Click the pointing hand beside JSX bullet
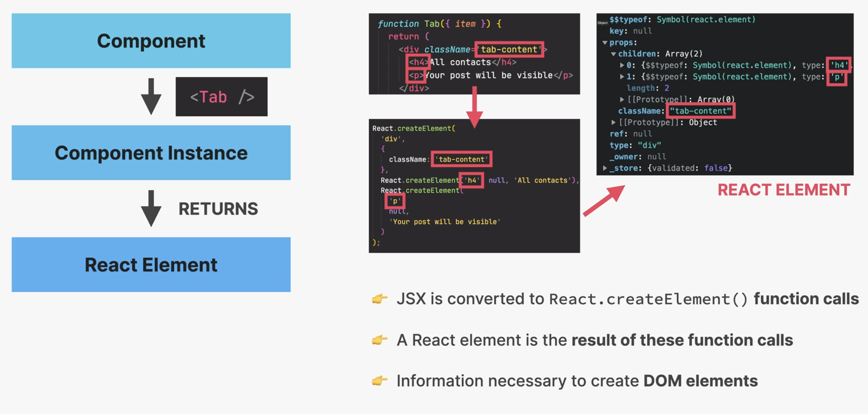Viewport: 868px width, 414px height. point(379,299)
